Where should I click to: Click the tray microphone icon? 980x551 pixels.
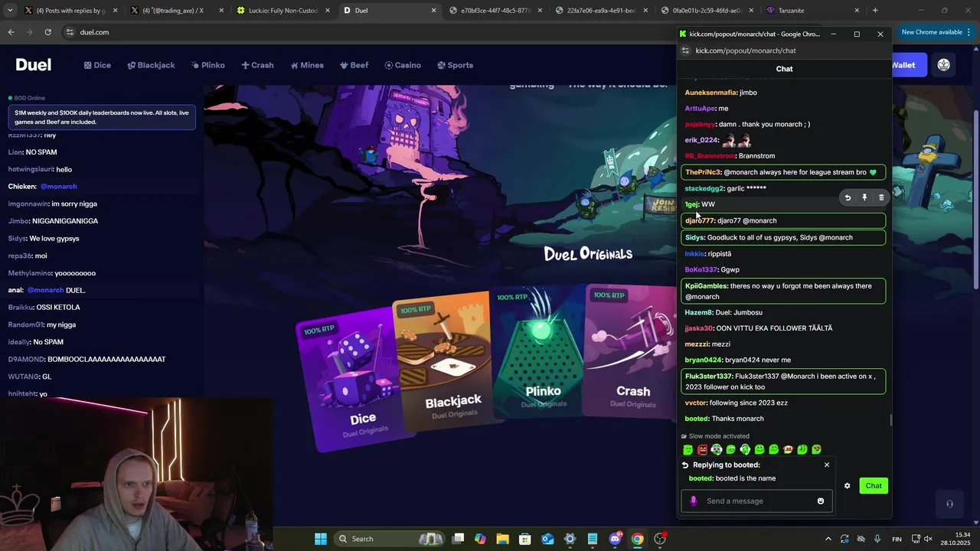click(x=877, y=539)
